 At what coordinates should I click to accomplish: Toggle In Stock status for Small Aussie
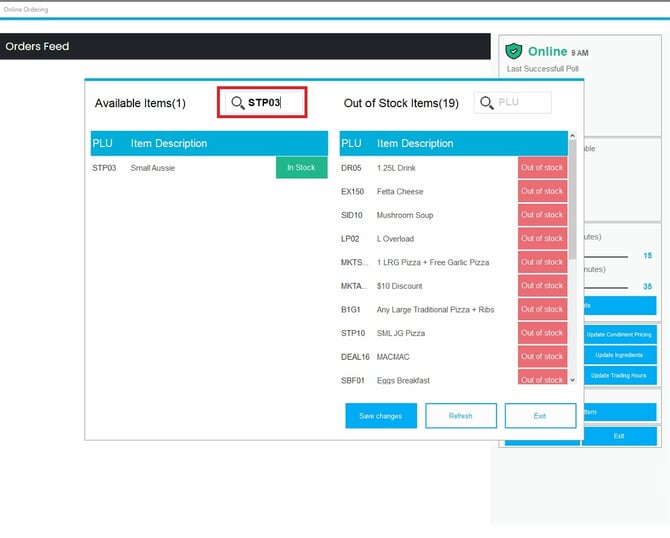(x=302, y=168)
